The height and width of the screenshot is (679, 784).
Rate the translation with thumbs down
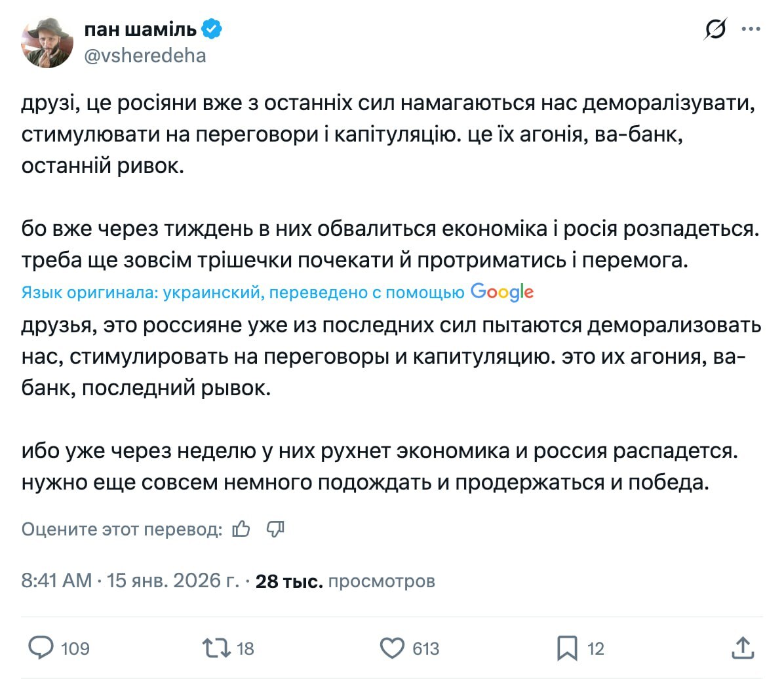point(275,529)
